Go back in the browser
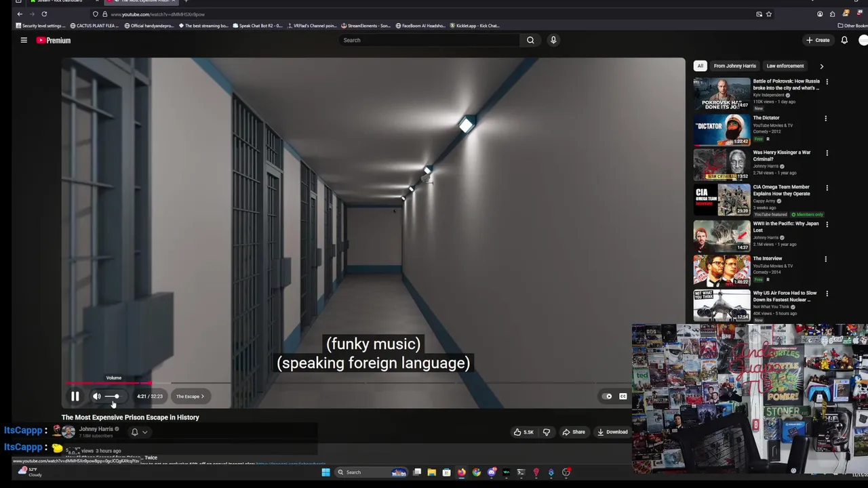Screen dimensions: 868x488 (20, 14)
